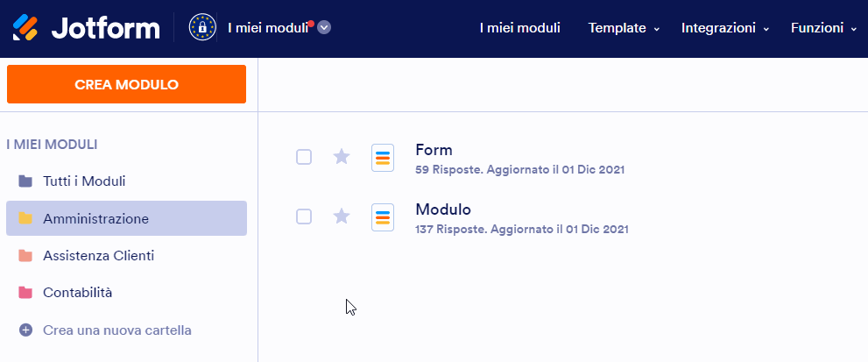Click the Jotform logo
This screenshot has height=362, width=868.
pos(86,28)
